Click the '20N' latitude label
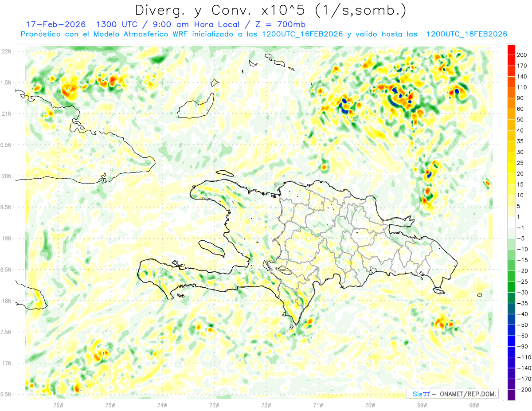 (x=7, y=176)
